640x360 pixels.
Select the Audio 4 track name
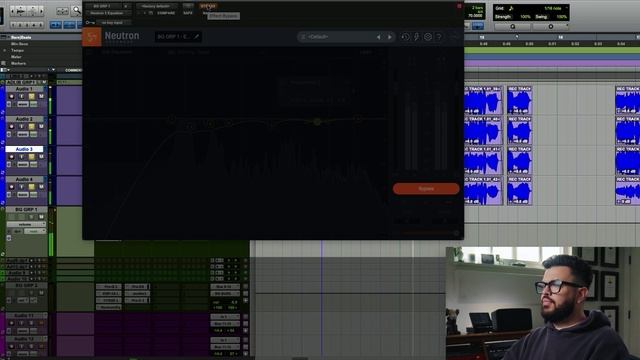[x=24, y=179]
